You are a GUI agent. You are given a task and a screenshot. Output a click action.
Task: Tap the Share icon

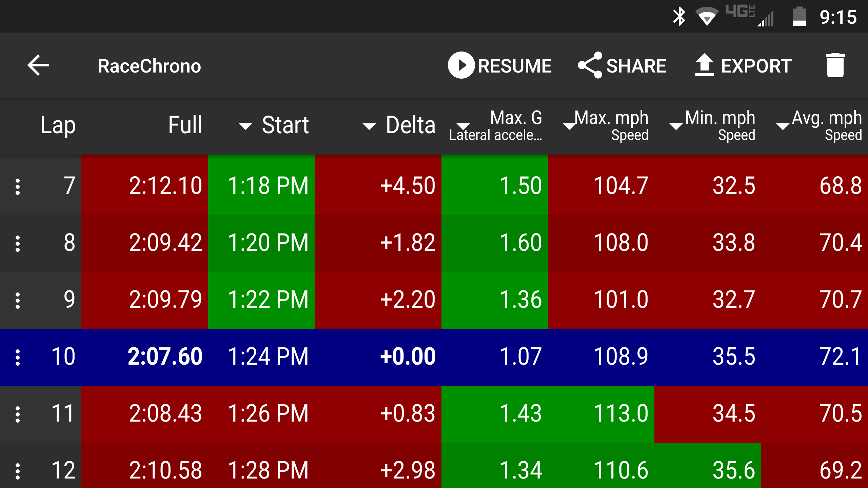590,65
